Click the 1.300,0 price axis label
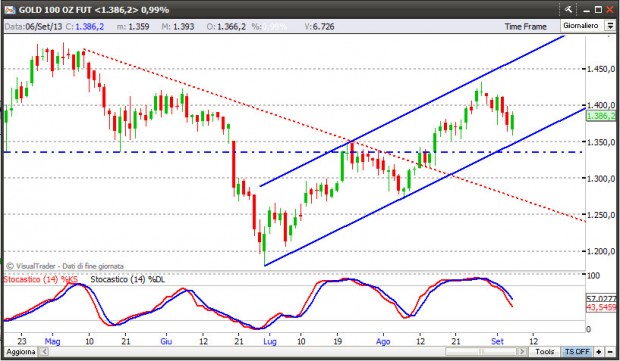This screenshot has height=361, width=620. coord(601,178)
